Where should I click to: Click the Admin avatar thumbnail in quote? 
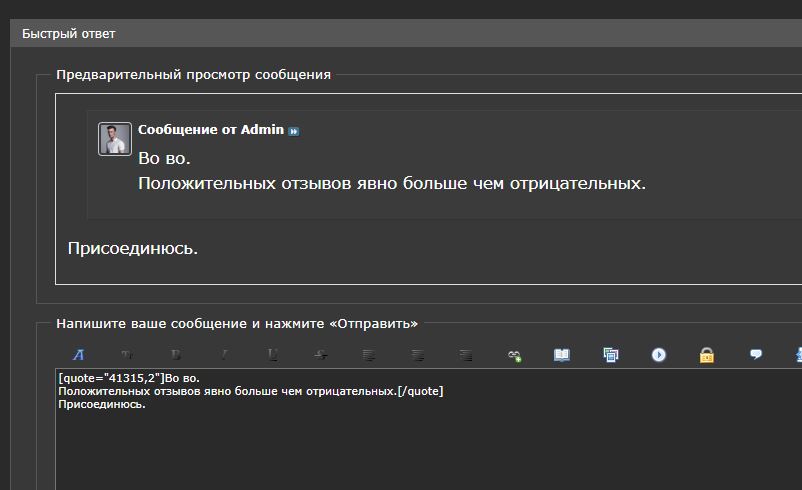coord(115,139)
